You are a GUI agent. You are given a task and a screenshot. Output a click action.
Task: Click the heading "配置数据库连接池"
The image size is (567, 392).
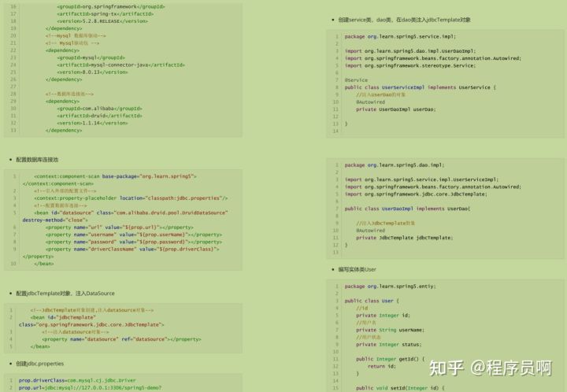[x=37, y=160]
